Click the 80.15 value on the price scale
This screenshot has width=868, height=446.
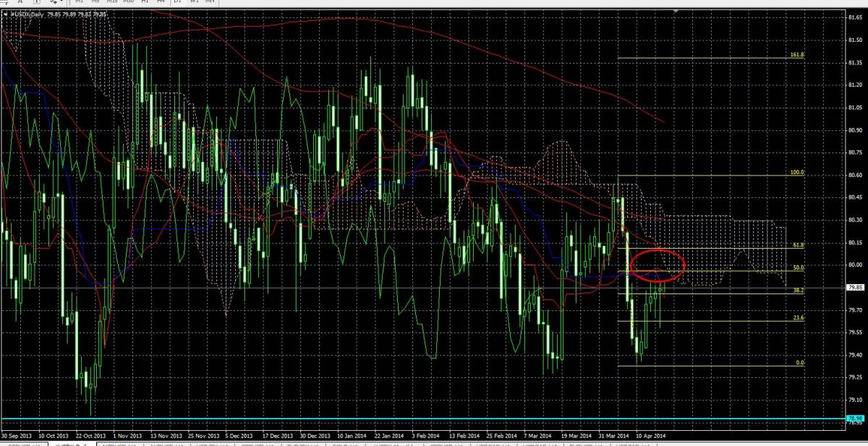point(854,243)
